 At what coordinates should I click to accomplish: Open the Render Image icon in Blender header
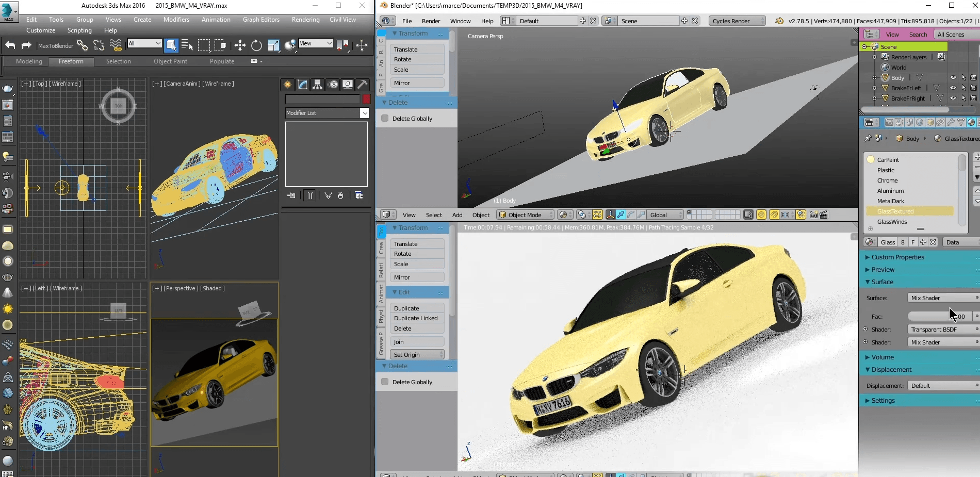(813, 215)
